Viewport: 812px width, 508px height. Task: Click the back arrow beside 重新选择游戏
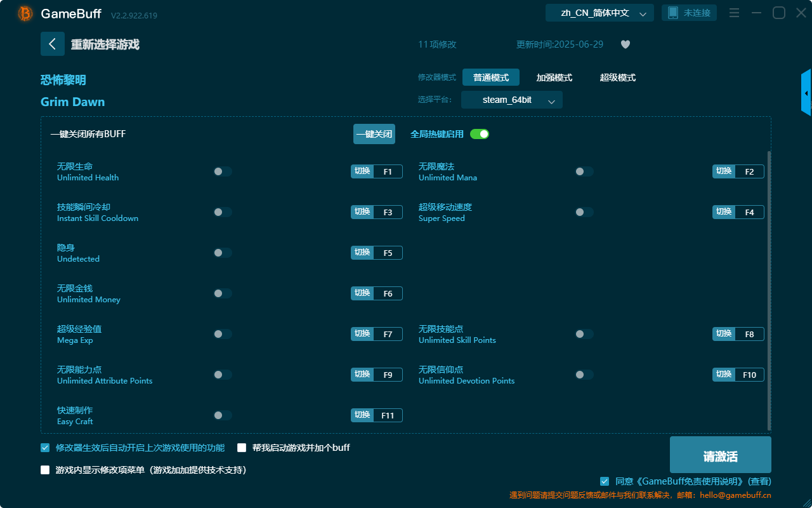coord(53,44)
